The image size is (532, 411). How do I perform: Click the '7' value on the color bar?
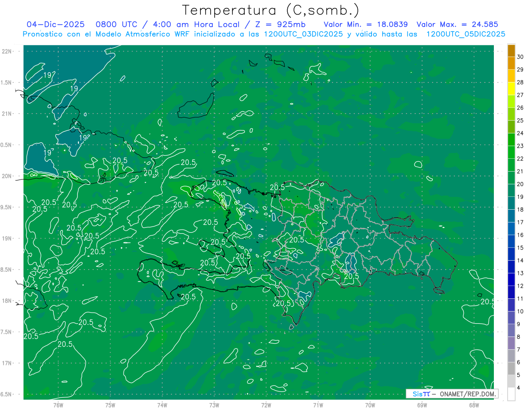[x=519, y=350]
